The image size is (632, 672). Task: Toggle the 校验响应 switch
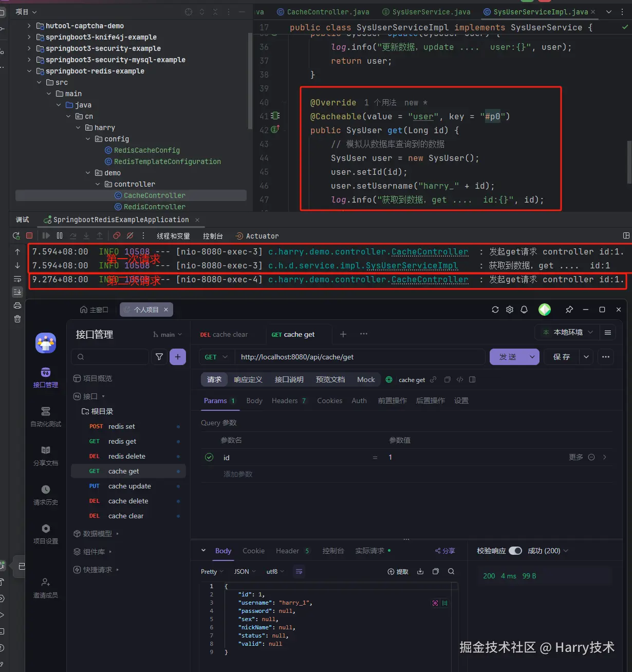pos(515,551)
